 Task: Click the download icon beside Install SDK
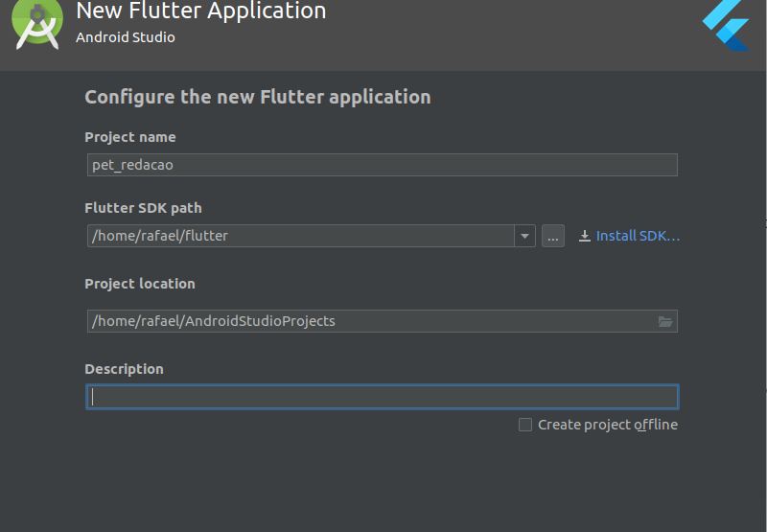[x=585, y=236]
